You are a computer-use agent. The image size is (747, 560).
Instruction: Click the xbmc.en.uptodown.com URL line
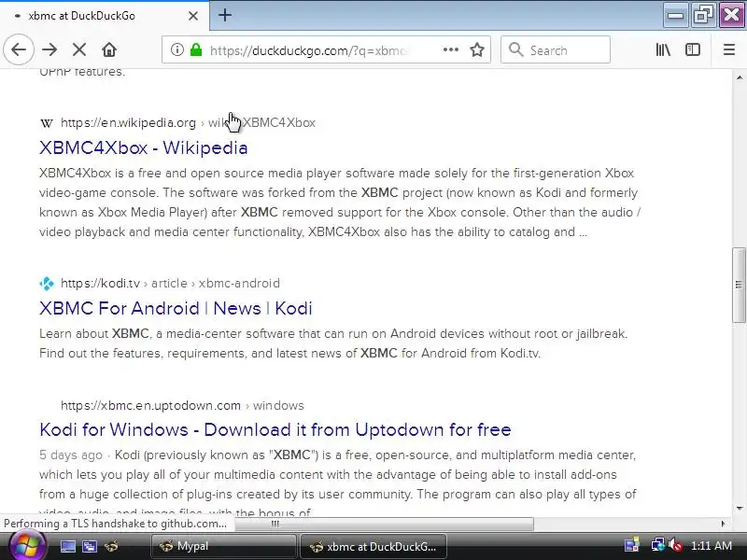182,406
